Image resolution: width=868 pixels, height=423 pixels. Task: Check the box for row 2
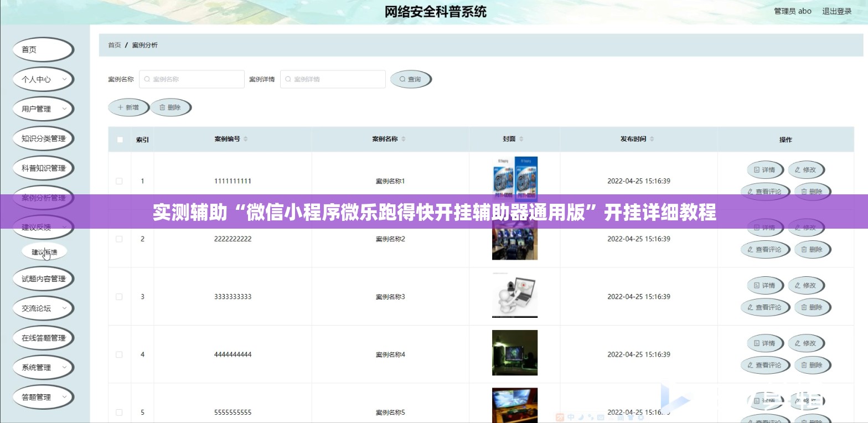coord(119,239)
